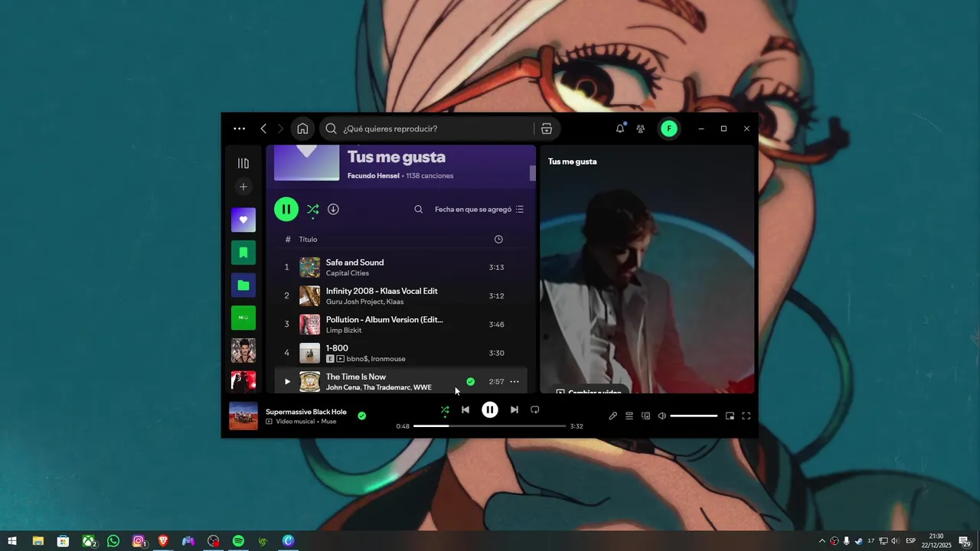Open John Cena artist link

(343, 387)
